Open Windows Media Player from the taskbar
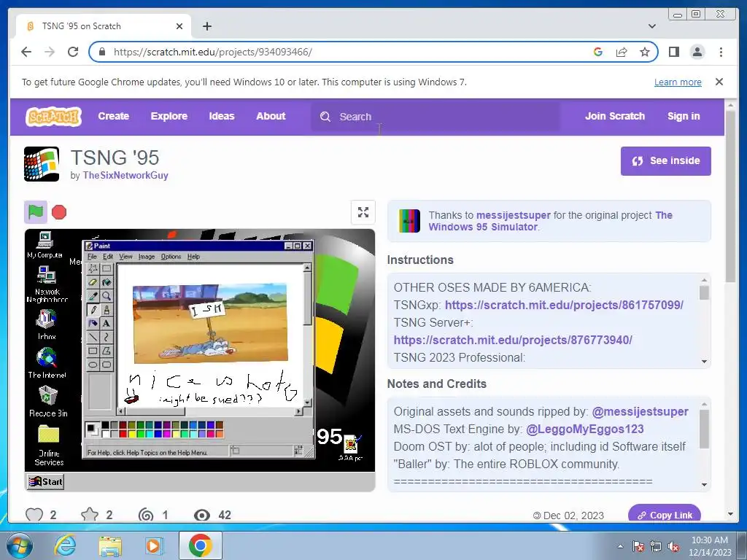Screen dimensions: 747x560 pos(154,545)
